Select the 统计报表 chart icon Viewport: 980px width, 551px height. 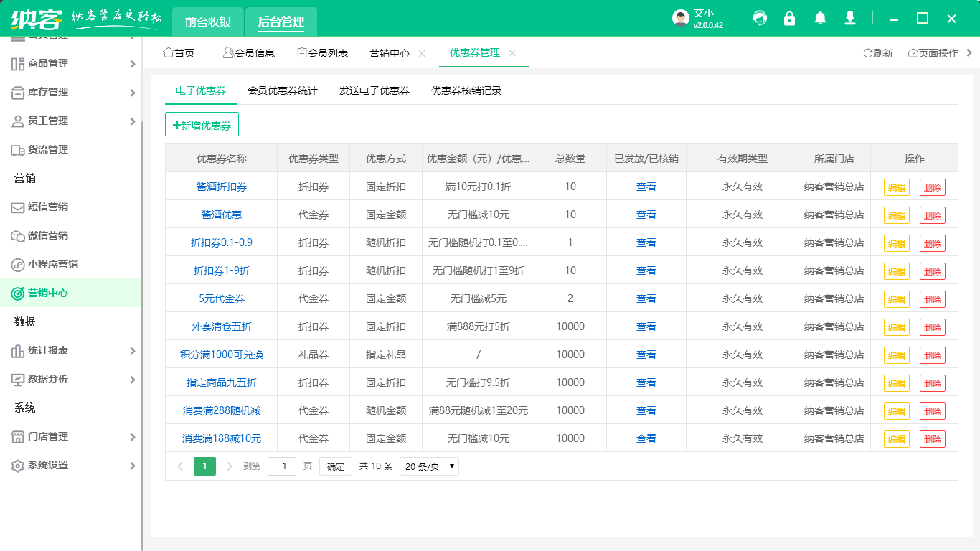point(16,350)
